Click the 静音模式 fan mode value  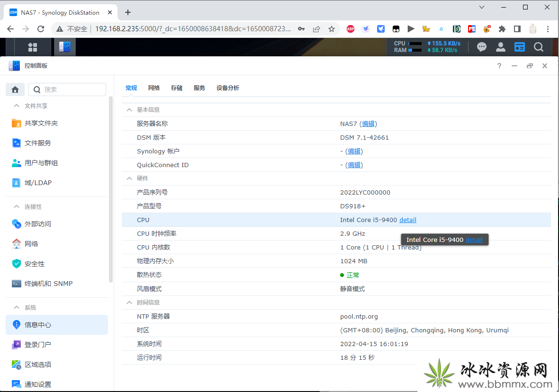click(352, 289)
